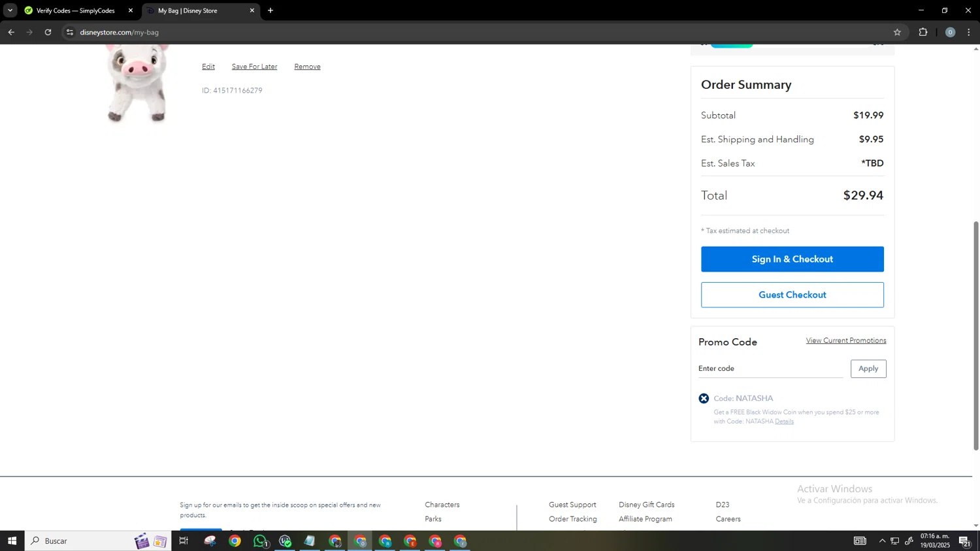
Task: Open the news and interests tray icon
Action: coord(860,541)
